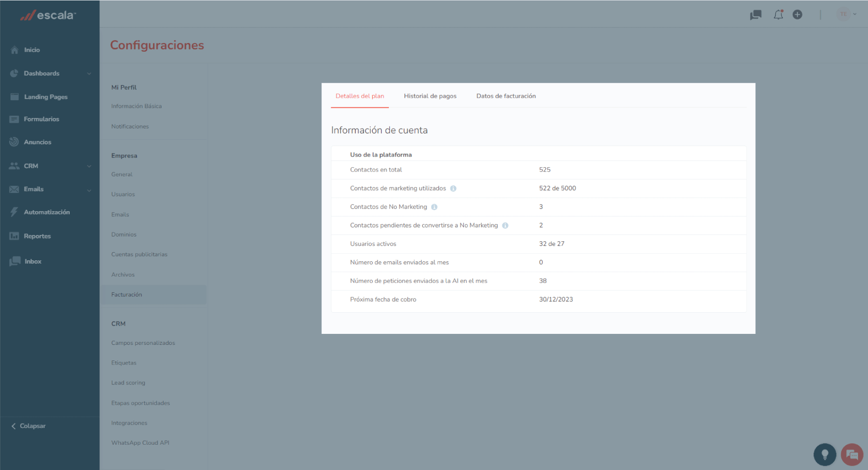Switch to Detalles del plan tab
The image size is (868, 470).
tap(360, 96)
